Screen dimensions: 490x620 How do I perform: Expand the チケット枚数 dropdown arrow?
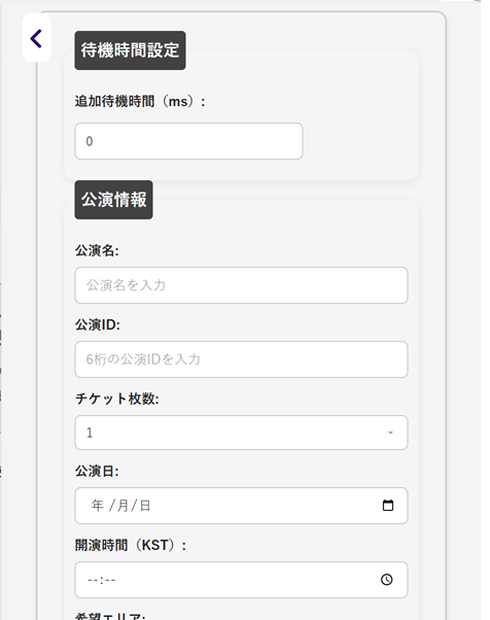(x=390, y=433)
